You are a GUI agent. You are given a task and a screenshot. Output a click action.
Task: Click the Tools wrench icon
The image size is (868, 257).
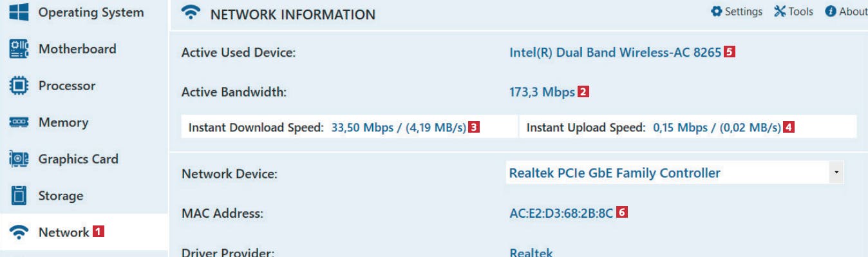coord(780,12)
